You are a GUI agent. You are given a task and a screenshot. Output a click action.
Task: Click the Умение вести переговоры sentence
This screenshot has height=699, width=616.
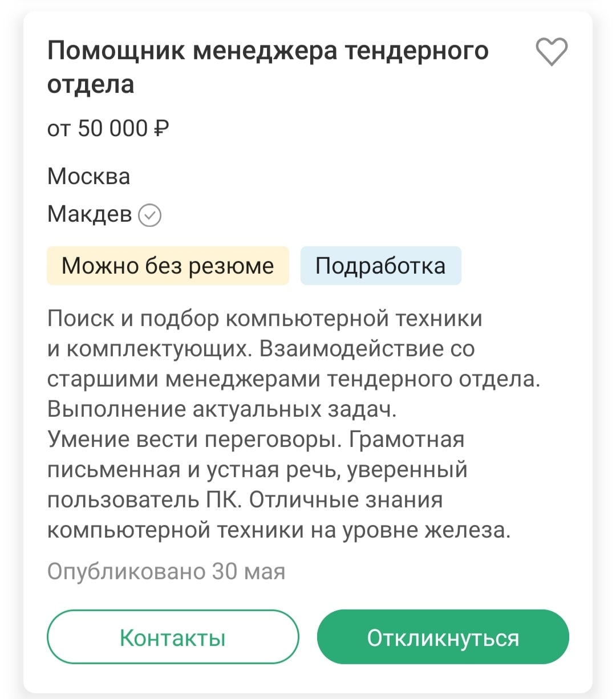click(x=194, y=440)
